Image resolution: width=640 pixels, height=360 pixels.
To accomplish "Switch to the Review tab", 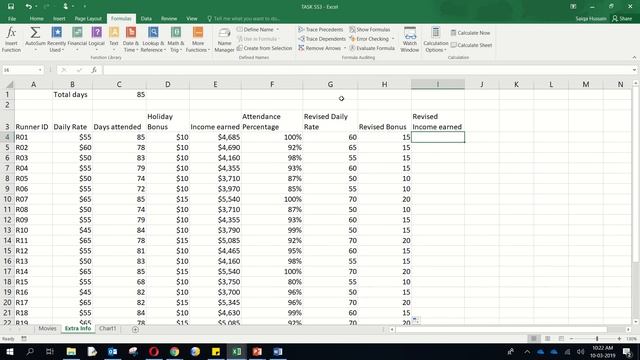I will (169, 18).
